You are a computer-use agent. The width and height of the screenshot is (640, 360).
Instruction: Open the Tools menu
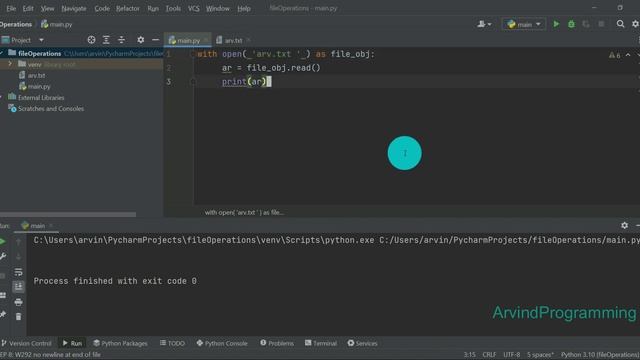click(x=173, y=8)
